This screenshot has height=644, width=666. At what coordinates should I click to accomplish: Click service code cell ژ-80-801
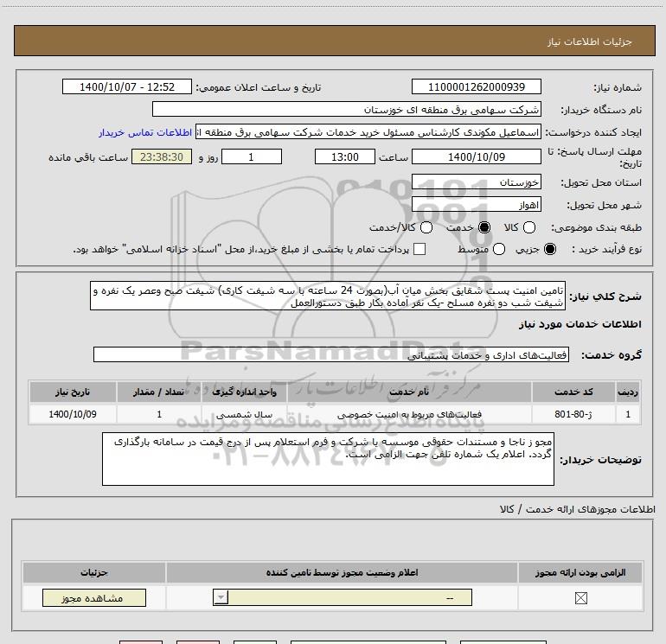[573, 414]
